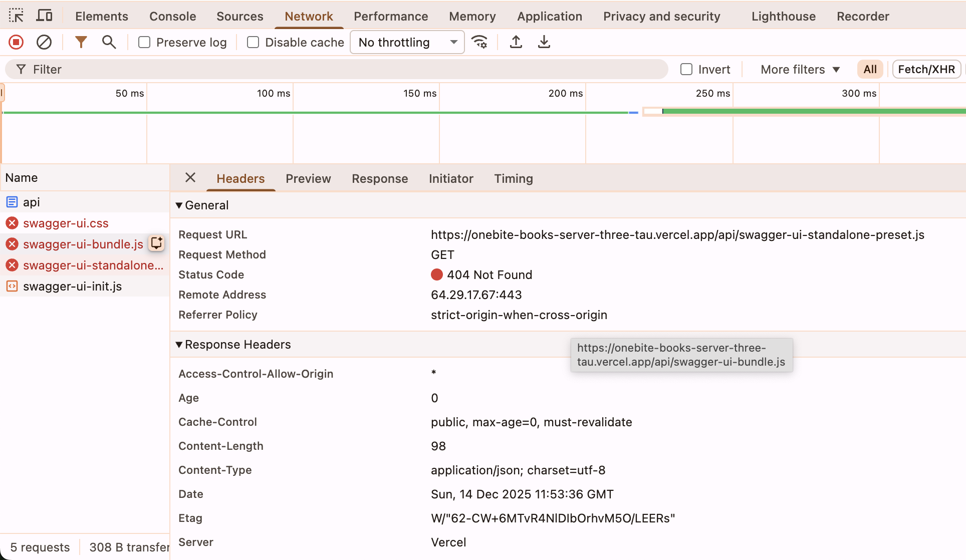This screenshot has height=560, width=966.
Task: Clear the network log
Action: click(x=44, y=43)
